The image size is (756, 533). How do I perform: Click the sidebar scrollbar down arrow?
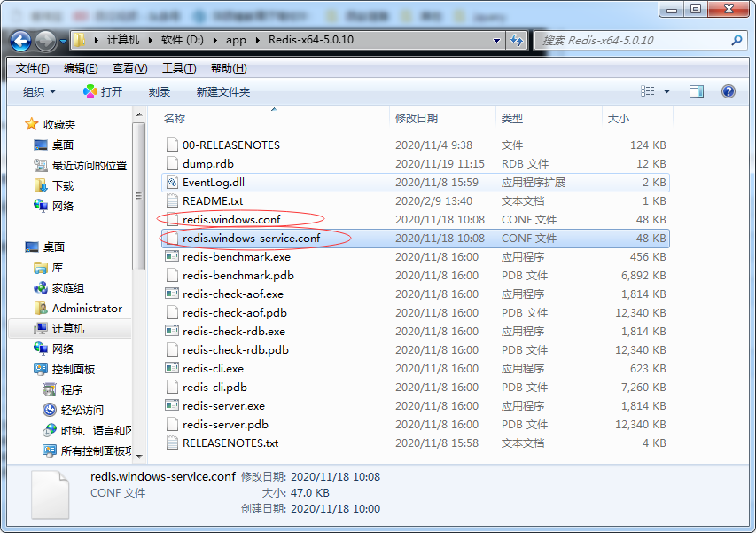tap(139, 456)
